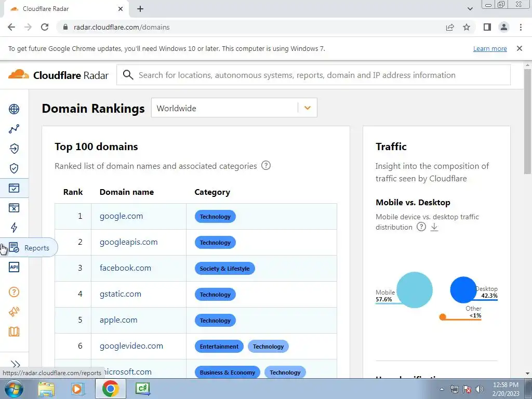
Task: Click the help icon next to Mobile vs Desktop distribution
Action: coord(421,227)
